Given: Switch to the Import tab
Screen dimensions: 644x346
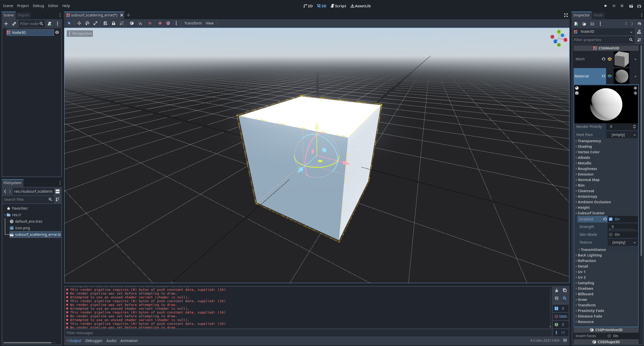Looking at the screenshot, I should (23, 15).
